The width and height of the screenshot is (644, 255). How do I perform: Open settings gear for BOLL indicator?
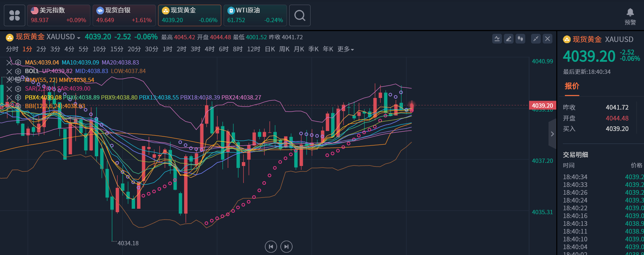[x=18, y=71]
